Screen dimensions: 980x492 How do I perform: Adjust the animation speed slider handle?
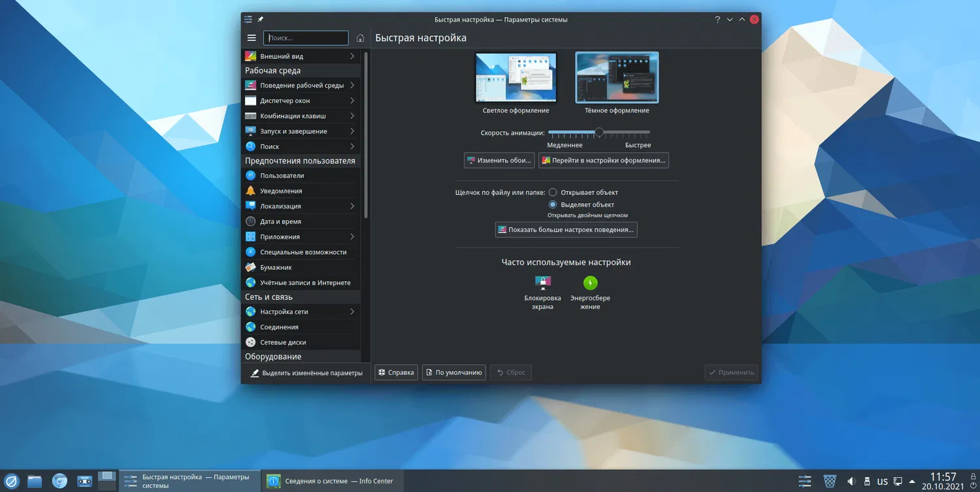[x=599, y=133]
